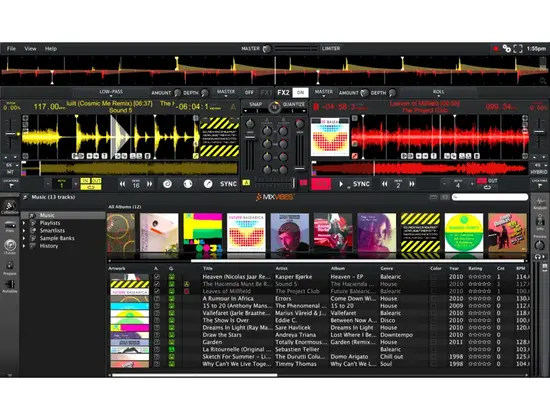Seek backward on deck A beat jump
The height and width of the screenshot is (420, 550).
122,184
